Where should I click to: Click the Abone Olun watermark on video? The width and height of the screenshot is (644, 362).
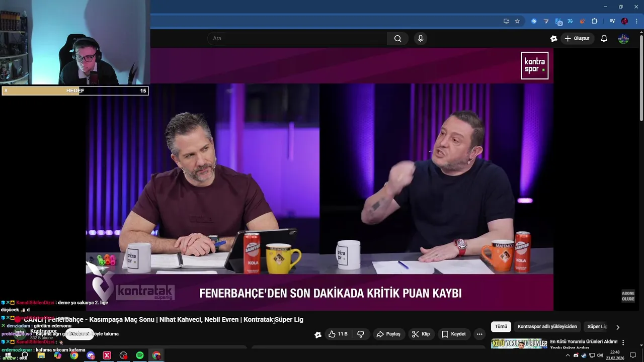628,296
